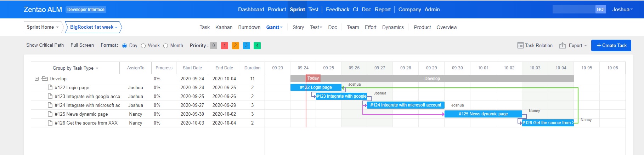Click the file icon beside #124 Integrate with microsoft

tap(50, 105)
